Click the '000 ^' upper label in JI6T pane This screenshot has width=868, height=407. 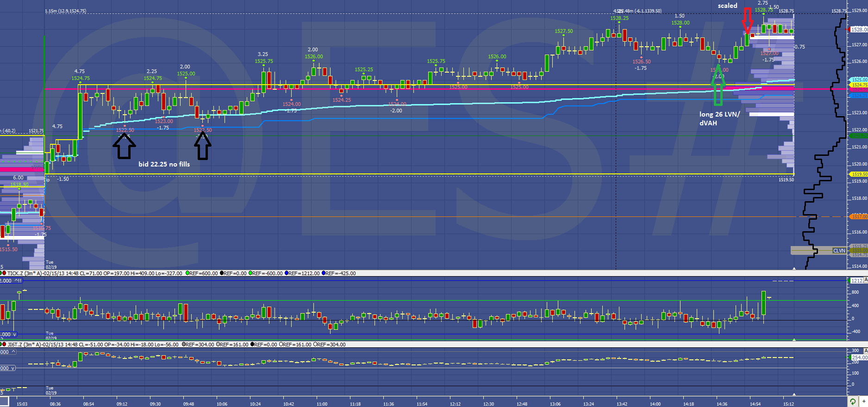8,352
